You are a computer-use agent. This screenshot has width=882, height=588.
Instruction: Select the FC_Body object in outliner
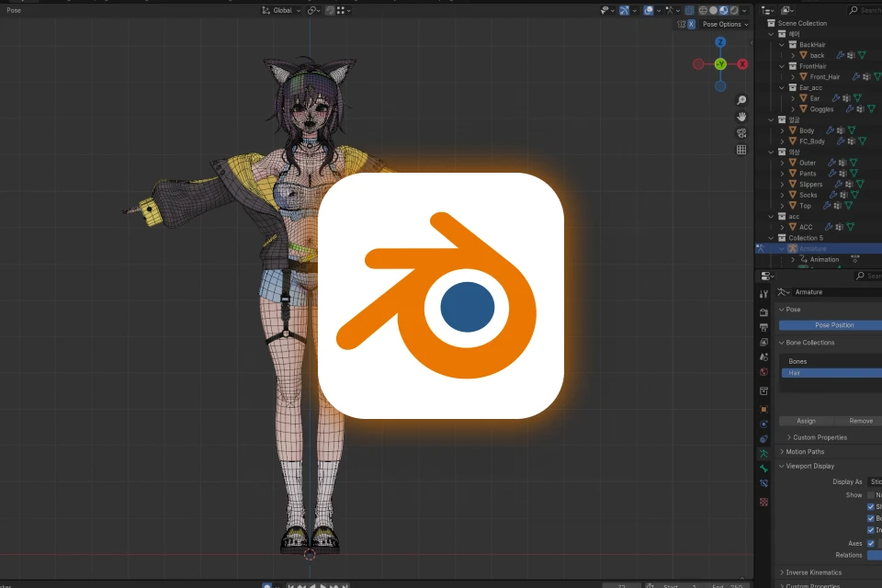tap(811, 141)
